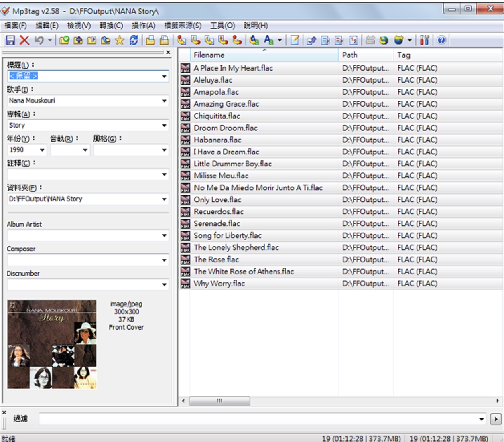Select the file Why Worry.flac
Image resolution: width=504 pixels, height=442 pixels.
[x=219, y=284]
